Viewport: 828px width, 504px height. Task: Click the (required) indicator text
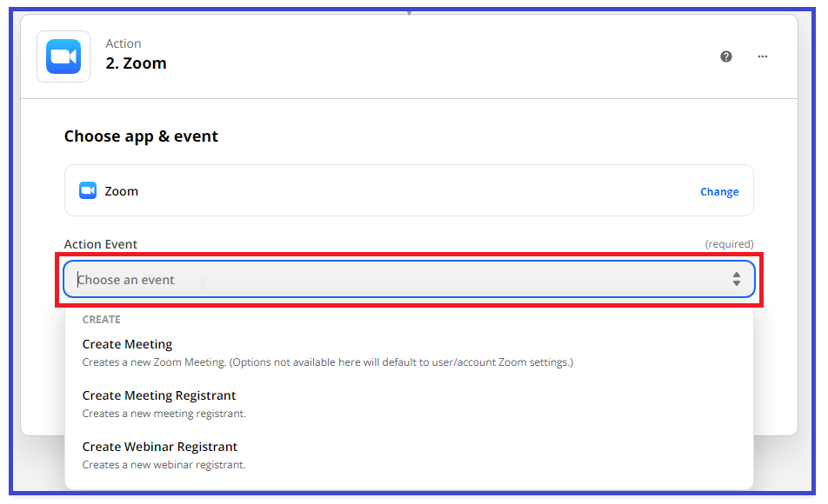(x=729, y=244)
